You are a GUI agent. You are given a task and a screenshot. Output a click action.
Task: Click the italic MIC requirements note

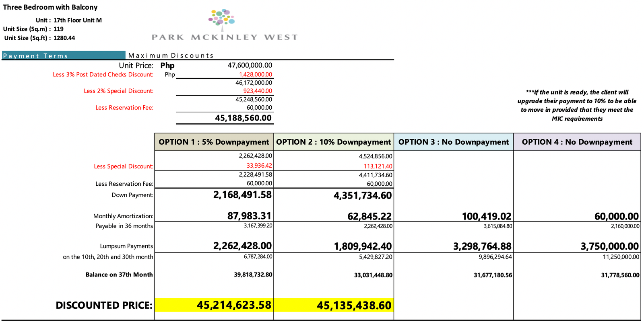point(577,105)
